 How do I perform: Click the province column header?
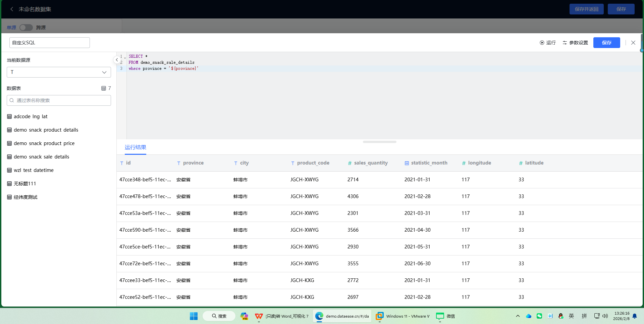193,163
